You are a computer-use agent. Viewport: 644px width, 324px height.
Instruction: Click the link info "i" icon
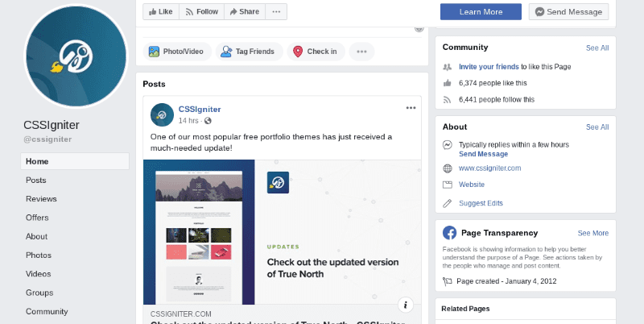click(x=406, y=305)
